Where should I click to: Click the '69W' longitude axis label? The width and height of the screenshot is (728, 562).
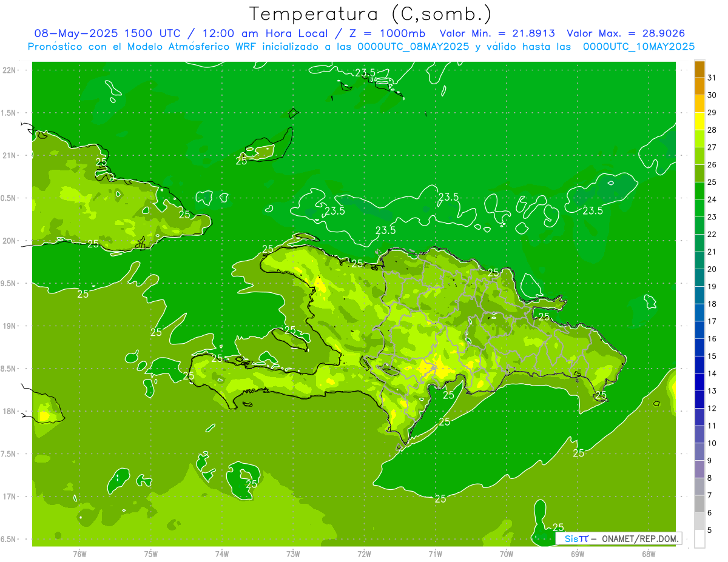[578, 554]
